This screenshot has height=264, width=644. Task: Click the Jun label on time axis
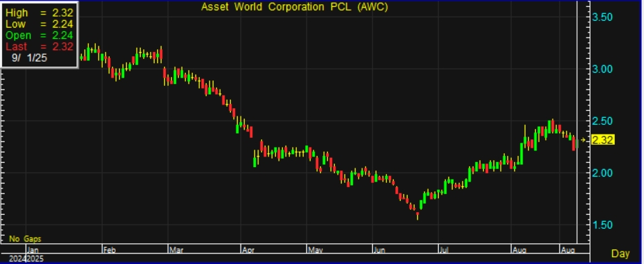pyautogui.click(x=379, y=249)
